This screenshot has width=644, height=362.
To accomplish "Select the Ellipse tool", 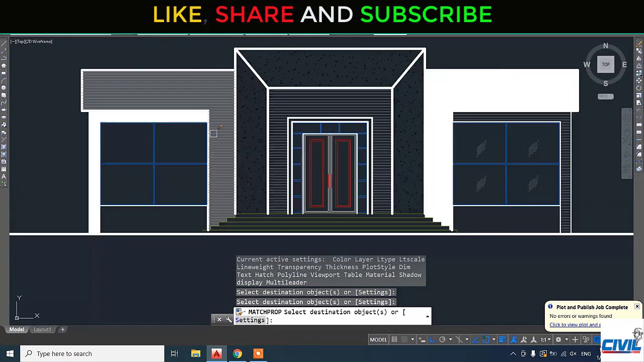I will click(4, 110).
